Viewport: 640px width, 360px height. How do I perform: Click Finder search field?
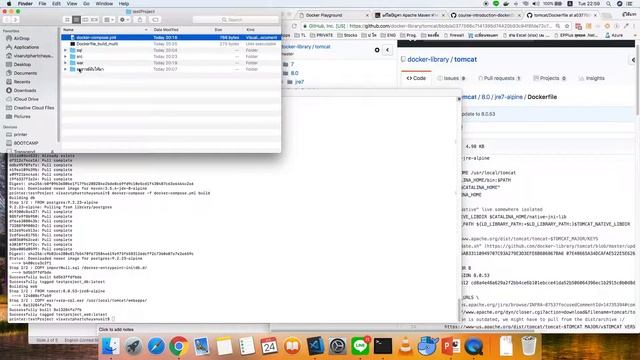point(236,20)
